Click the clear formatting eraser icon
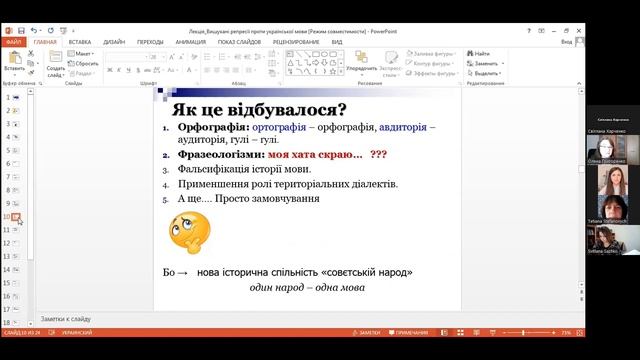640x360 pixels. click(194, 57)
